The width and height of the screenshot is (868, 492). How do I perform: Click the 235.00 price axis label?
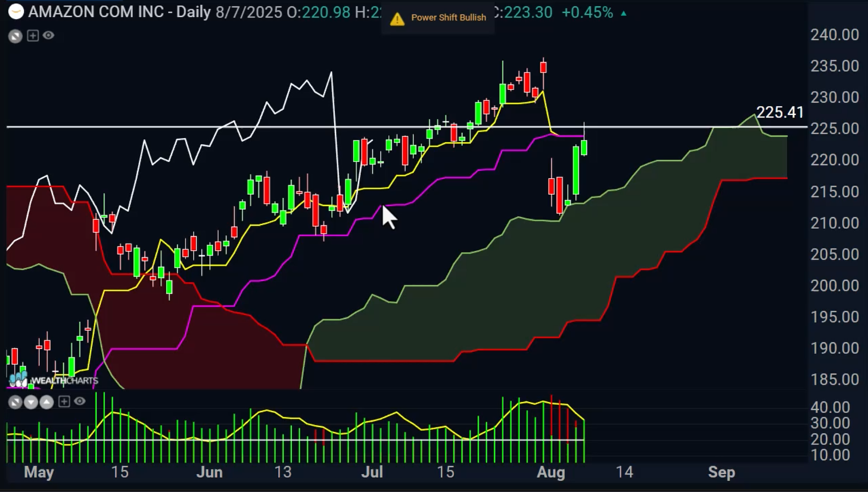pos(835,66)
